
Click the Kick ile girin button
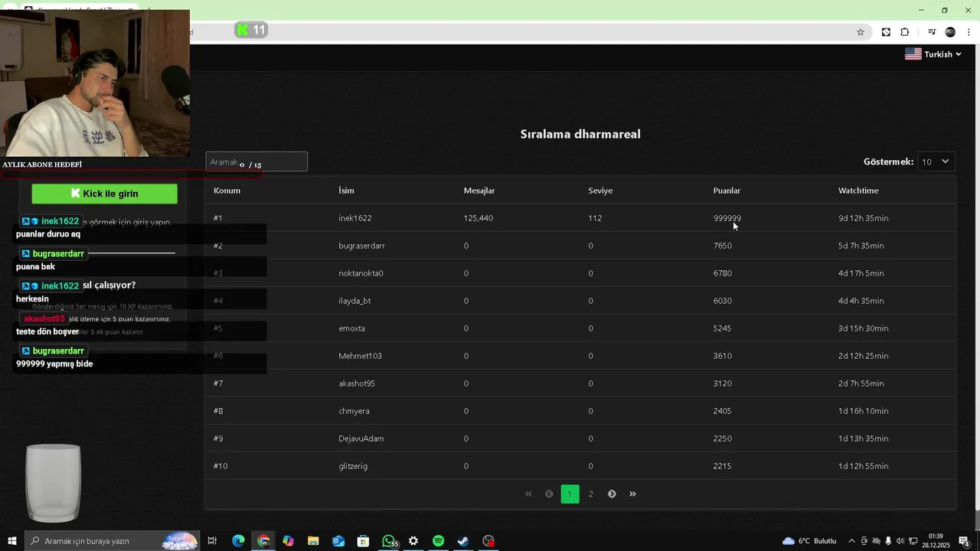click(104, 194)
